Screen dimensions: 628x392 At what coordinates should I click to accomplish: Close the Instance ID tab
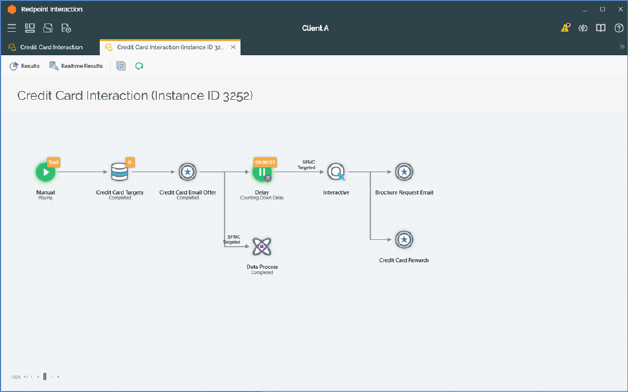tap(233, 47)
